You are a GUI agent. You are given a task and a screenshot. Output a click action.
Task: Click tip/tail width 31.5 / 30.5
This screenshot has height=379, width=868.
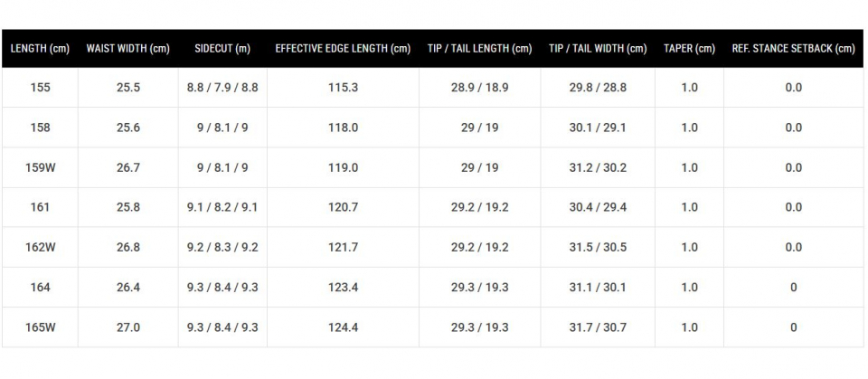[x=598, y=247]
